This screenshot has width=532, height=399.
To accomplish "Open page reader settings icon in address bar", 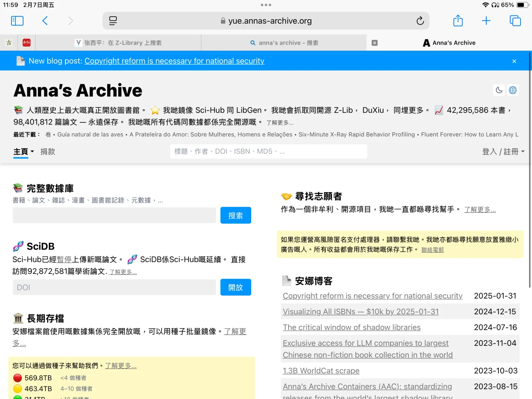I will coord(113,21).
